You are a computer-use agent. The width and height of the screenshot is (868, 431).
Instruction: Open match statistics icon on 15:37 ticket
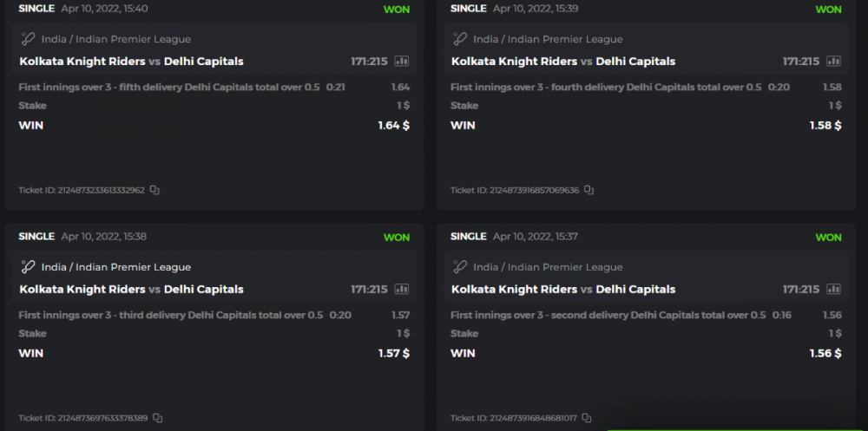pyautogui.click(x=833, y=290)
